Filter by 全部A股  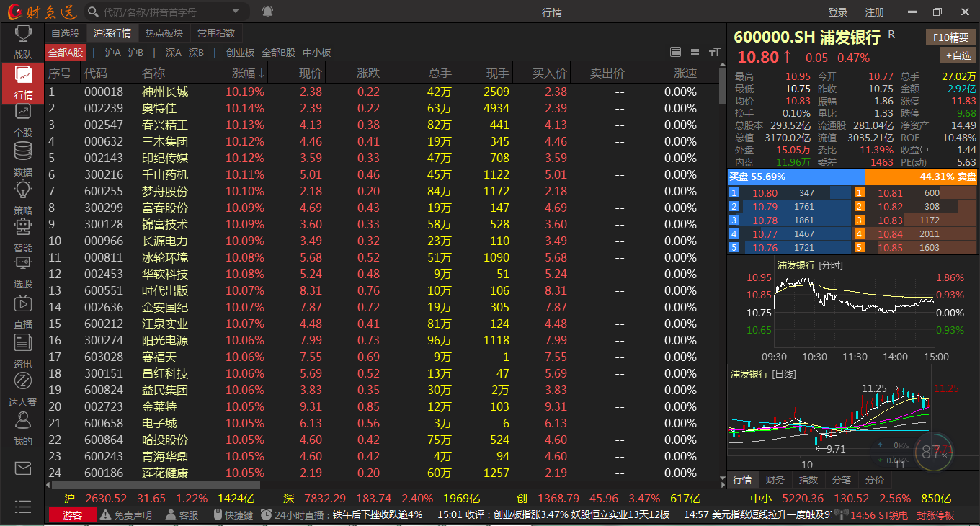66,53
